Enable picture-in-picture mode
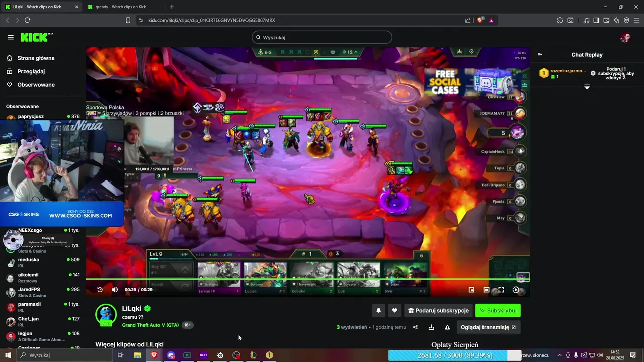 [471, 290]
